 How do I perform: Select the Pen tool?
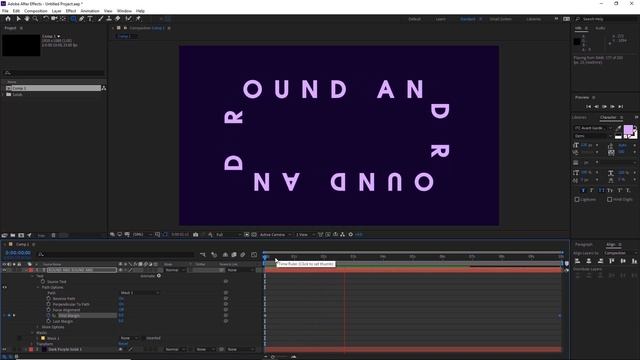pyautogui.click(x=82, y=19)
